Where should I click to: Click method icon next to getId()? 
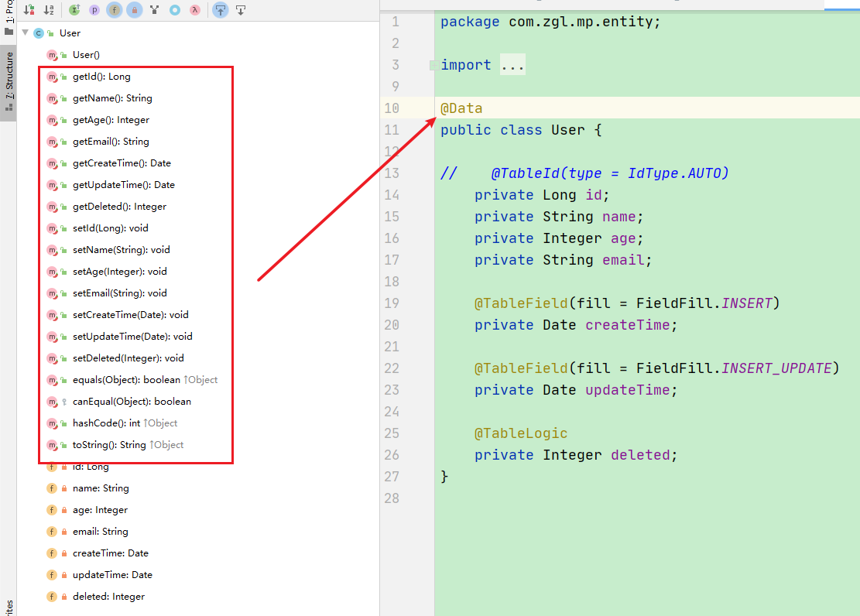pos(52,77)
